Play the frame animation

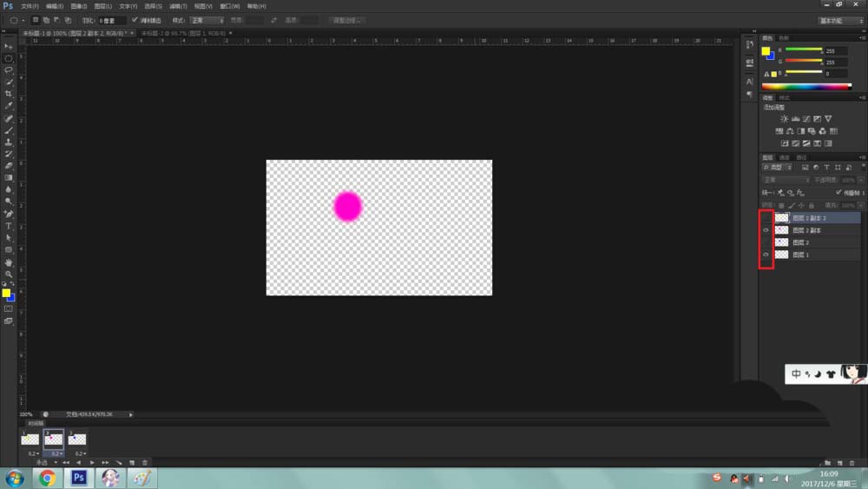92,462
